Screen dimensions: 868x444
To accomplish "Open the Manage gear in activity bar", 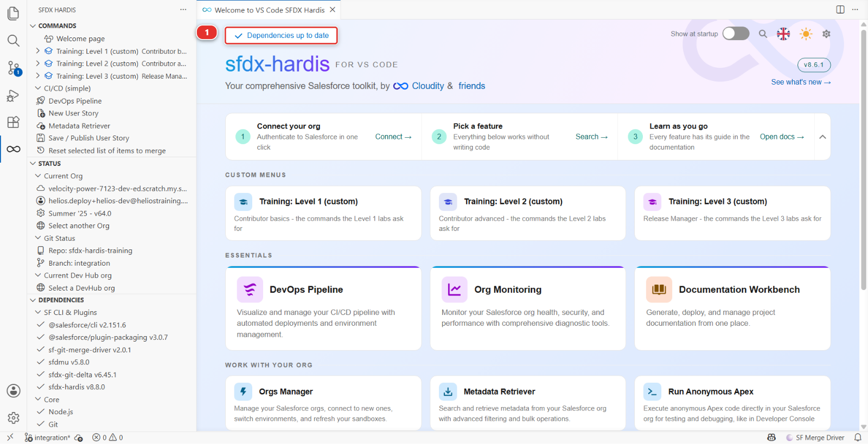I will point(14,418).
